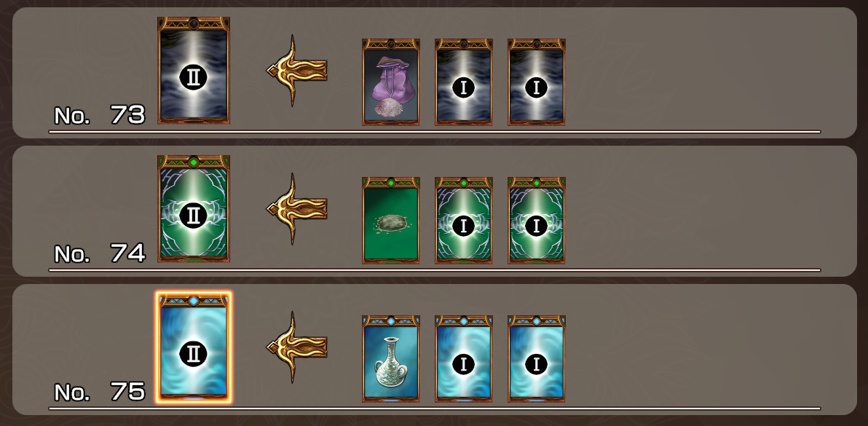Select the highlighted blue level II card

point(194,347)
